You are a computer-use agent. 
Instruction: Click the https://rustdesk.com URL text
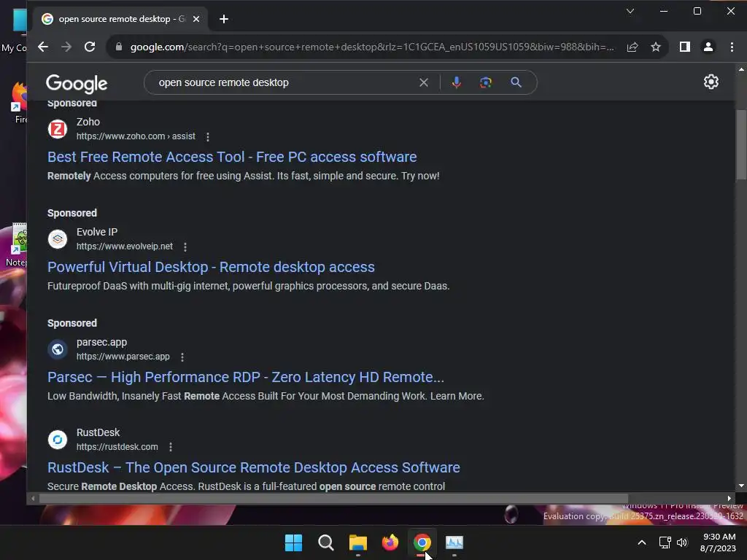coord(117,447)
